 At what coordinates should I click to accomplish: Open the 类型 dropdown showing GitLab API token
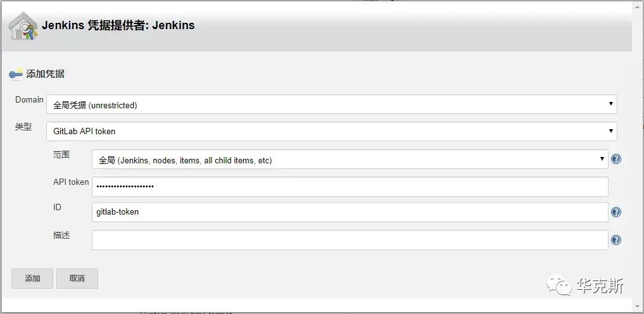click(x=331, y=131)
